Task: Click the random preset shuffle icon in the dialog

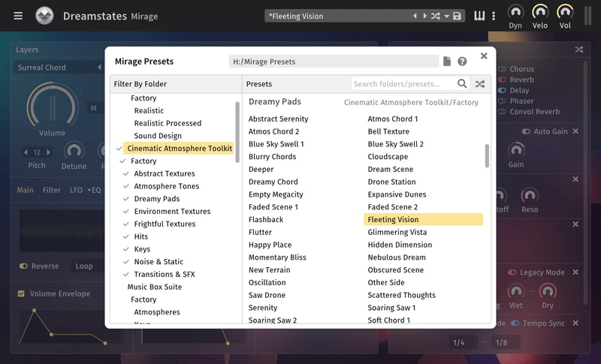Action: coord(480,84)
